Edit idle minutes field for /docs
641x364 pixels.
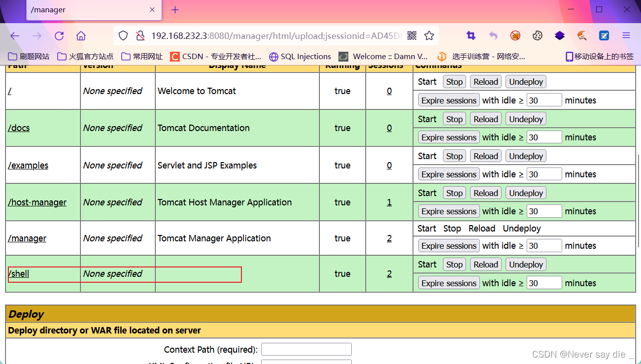544,137
